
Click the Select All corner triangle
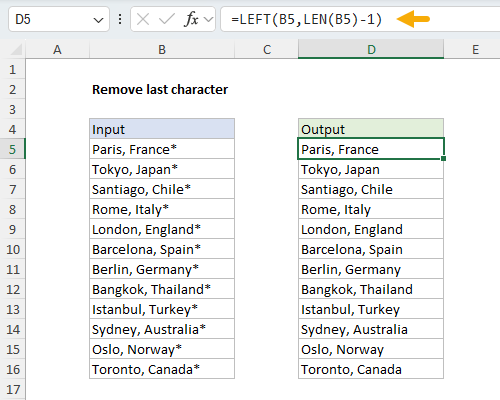16,49
